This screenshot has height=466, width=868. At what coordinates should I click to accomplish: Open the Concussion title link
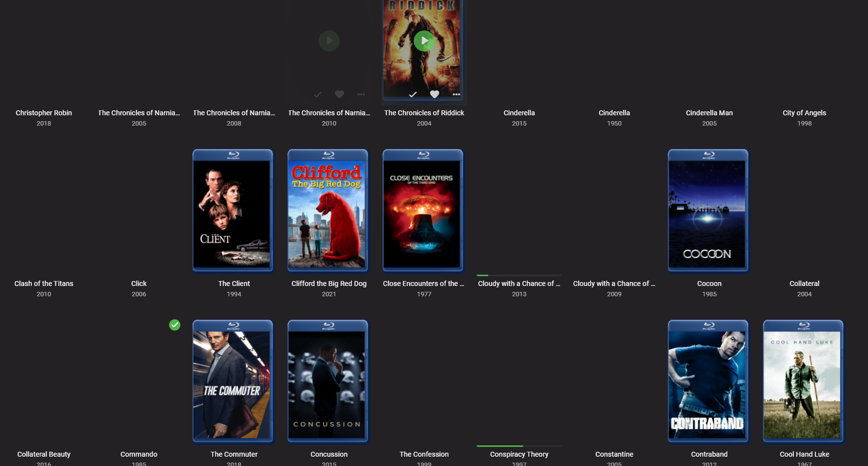pos(329,454)
